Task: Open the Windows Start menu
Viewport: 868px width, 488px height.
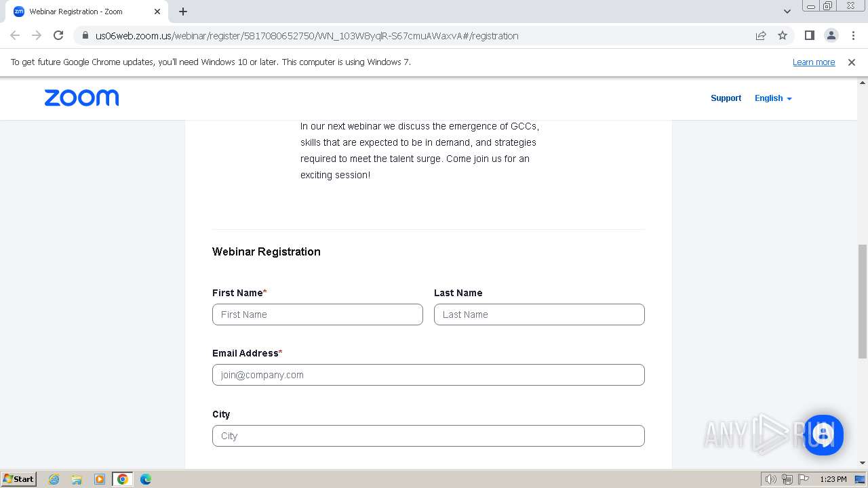Action: tap(19, 479)
